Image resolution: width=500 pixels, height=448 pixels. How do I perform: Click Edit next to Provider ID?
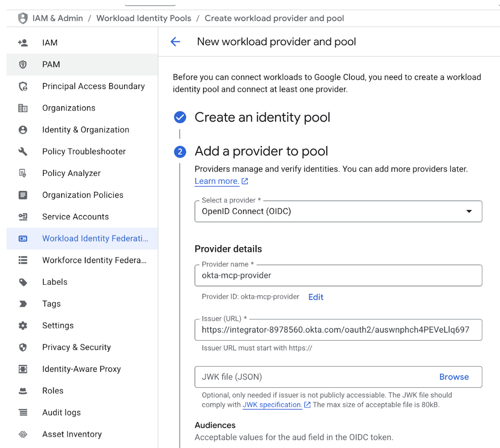316,297
